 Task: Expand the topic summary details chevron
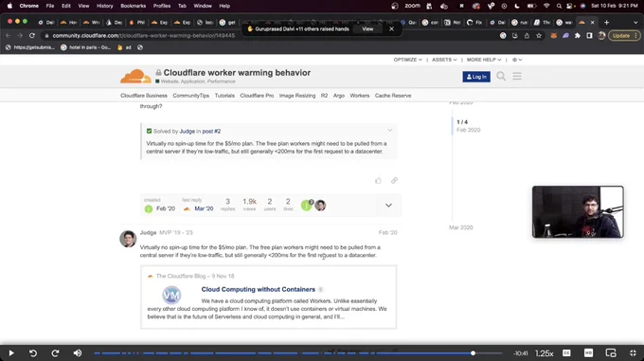point(388,205)
